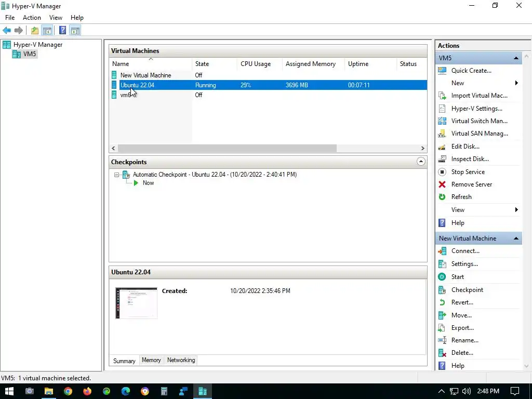Click the horizontal scrollbar right arrow
Screen dimensions: 532x399
pyautogui.click(x=422, y=148)
